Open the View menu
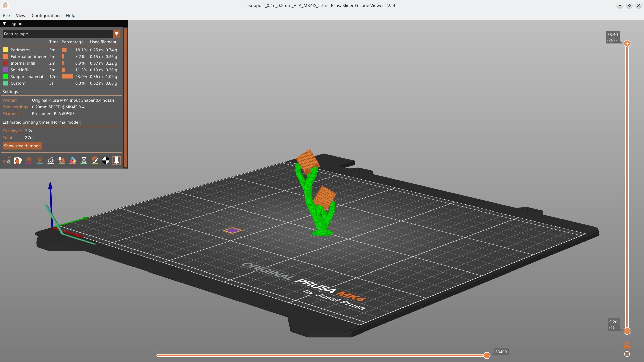The width and height of the screenshot is (644, 362). [21, 15]
